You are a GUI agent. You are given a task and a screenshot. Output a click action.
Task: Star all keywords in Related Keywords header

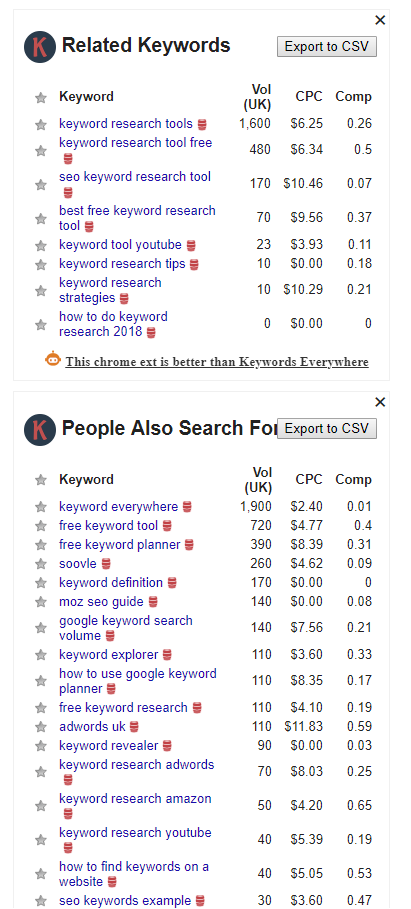pos(41,98)
